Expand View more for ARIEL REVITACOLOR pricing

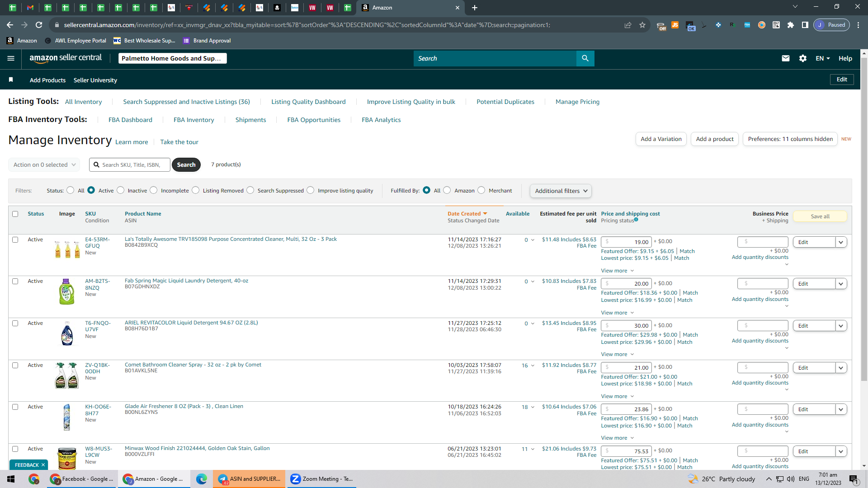coord(617,354)
